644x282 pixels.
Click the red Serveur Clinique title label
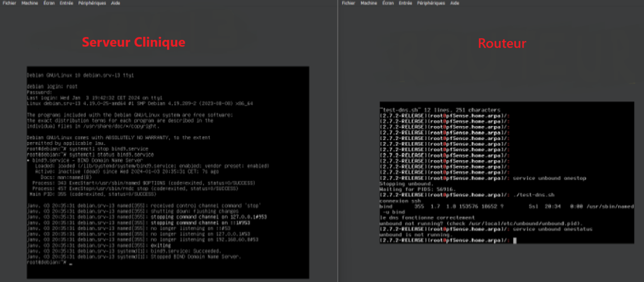click(133, 42)
